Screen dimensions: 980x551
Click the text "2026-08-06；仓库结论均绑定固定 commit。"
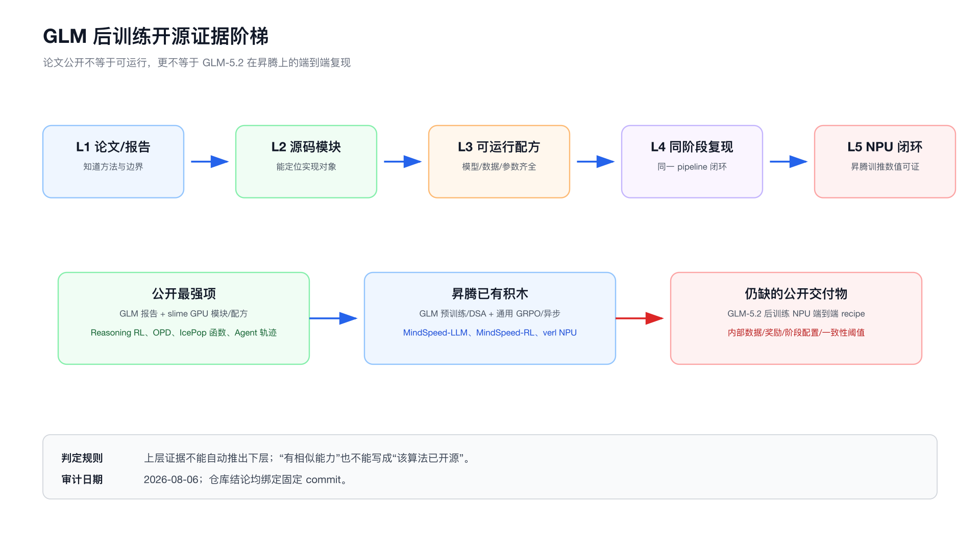(x=246, y=480)
